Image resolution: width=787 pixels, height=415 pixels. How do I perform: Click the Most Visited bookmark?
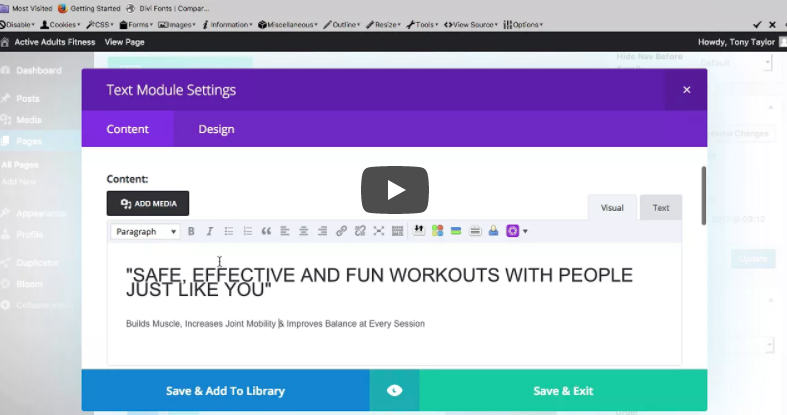pos(26,9)
